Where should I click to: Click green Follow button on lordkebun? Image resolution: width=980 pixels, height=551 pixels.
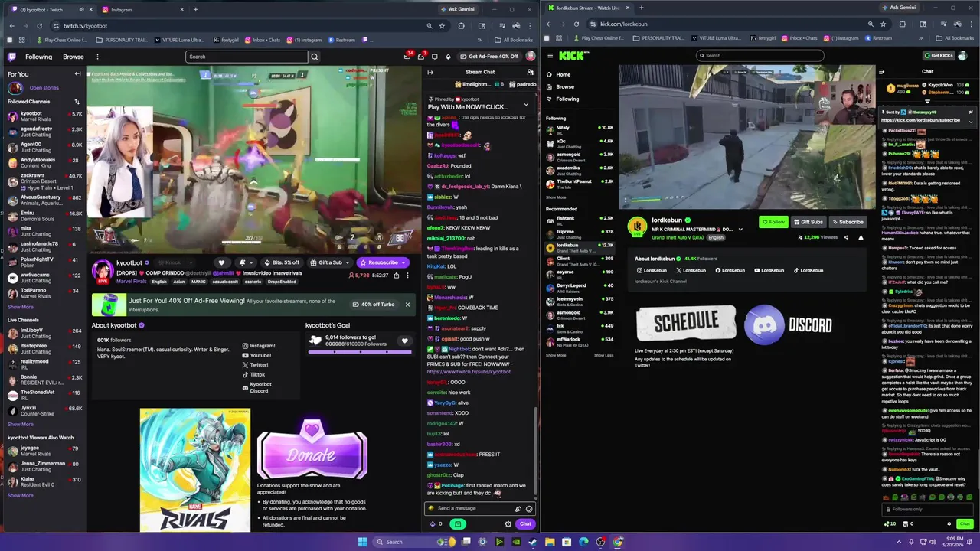(773, 222)
